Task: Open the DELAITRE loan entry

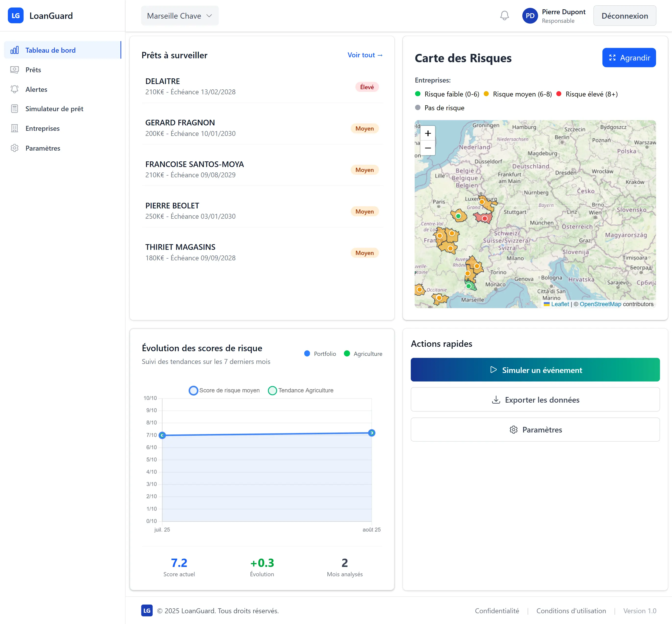Action: 162,81
